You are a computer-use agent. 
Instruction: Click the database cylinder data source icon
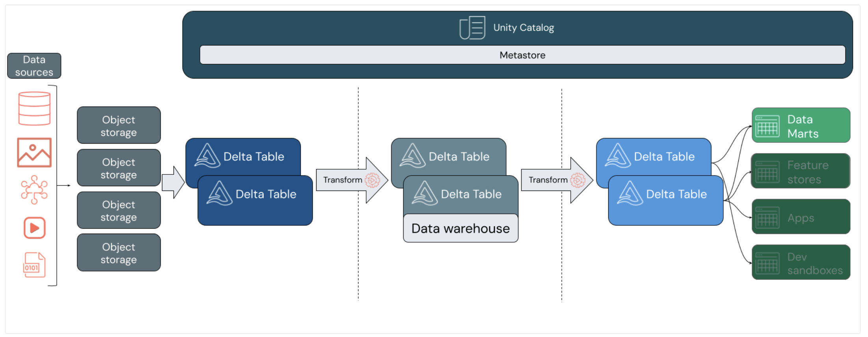point(34,109)
